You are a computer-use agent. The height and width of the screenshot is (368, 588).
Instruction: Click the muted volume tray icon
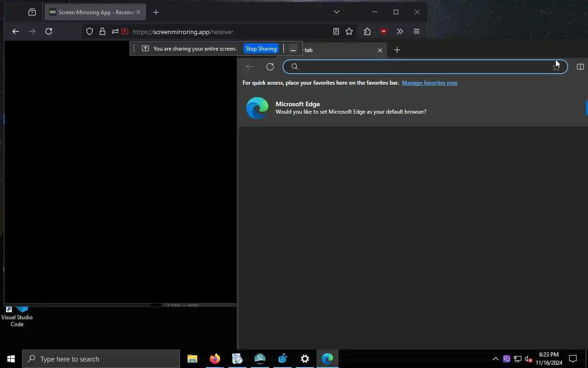(x=528, y=359)
